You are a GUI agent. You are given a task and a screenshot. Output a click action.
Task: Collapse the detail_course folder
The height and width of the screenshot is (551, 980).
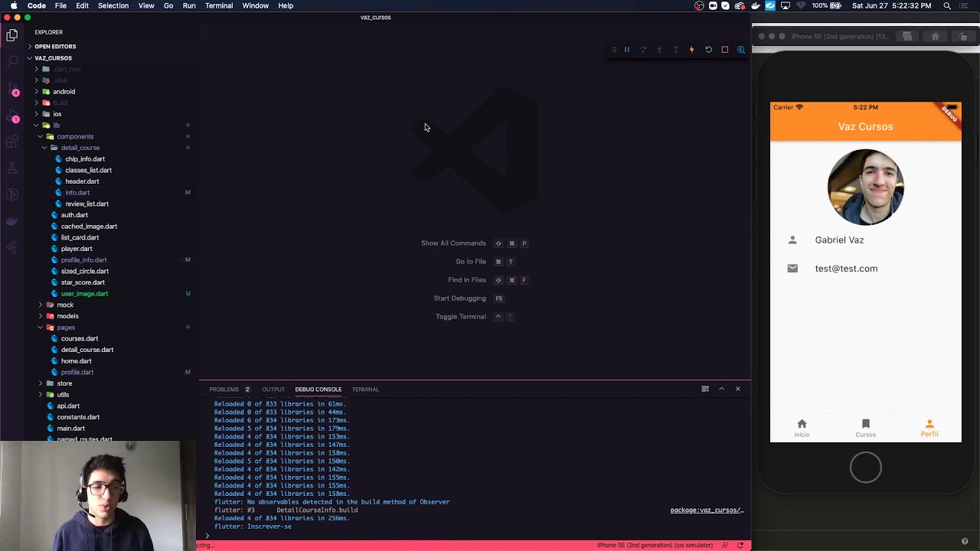click(x=80, y=148)
